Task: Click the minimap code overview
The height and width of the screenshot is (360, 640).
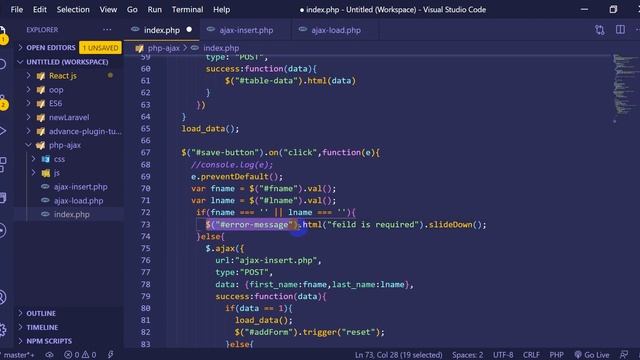Action: (625, 88)
